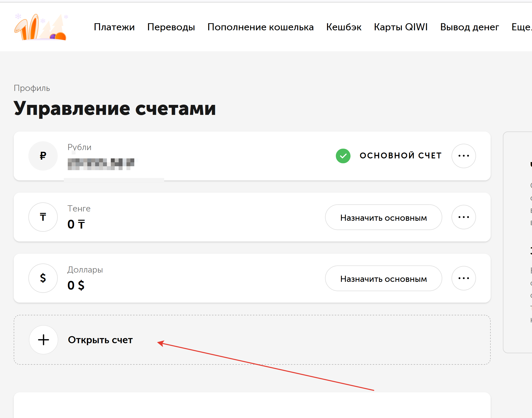Screen dimensions: 532x418
Task: Click the 0 ₸ balance value
Action: (x=76, y=224)
